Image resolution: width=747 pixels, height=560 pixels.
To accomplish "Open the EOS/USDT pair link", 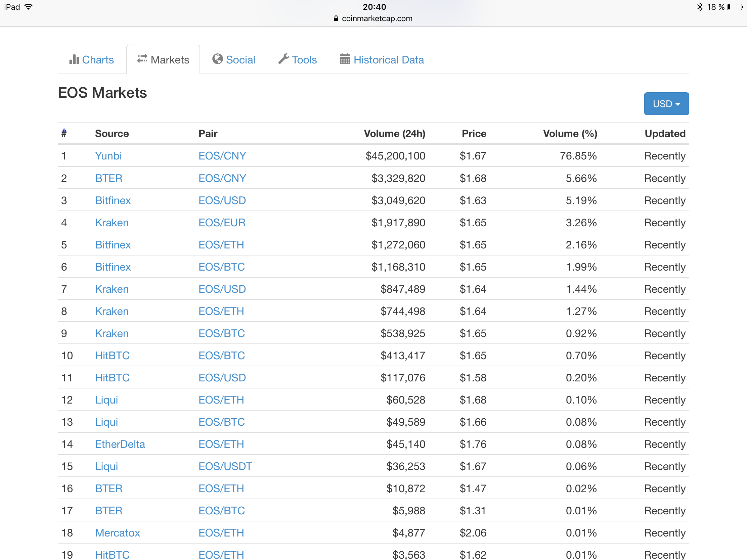I will tap(225, 466).
